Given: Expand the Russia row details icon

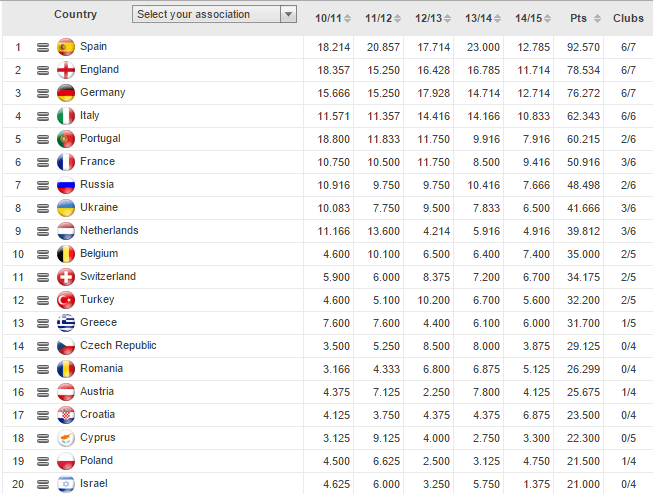Looking at the screenshot, I should tap(43, 185).
